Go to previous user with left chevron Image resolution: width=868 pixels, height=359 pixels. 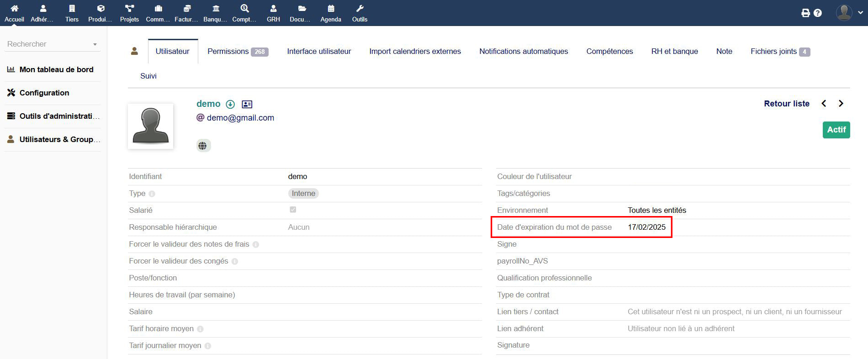tap(824, 104)
